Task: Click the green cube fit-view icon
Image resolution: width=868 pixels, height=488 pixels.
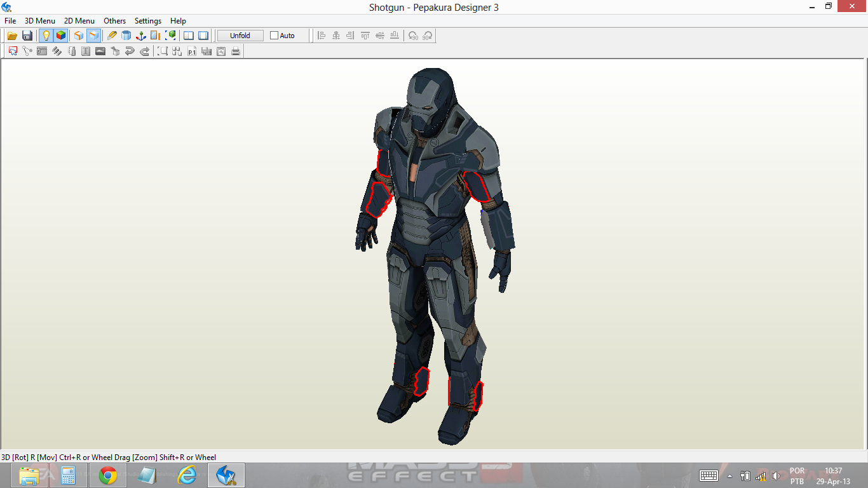Action: coord(170,36)
